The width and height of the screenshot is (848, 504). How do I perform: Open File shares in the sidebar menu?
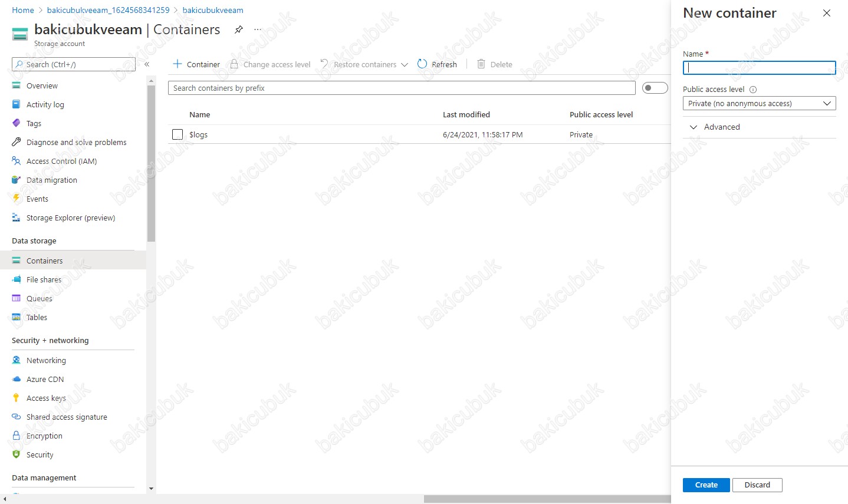[x=44, y=279]
